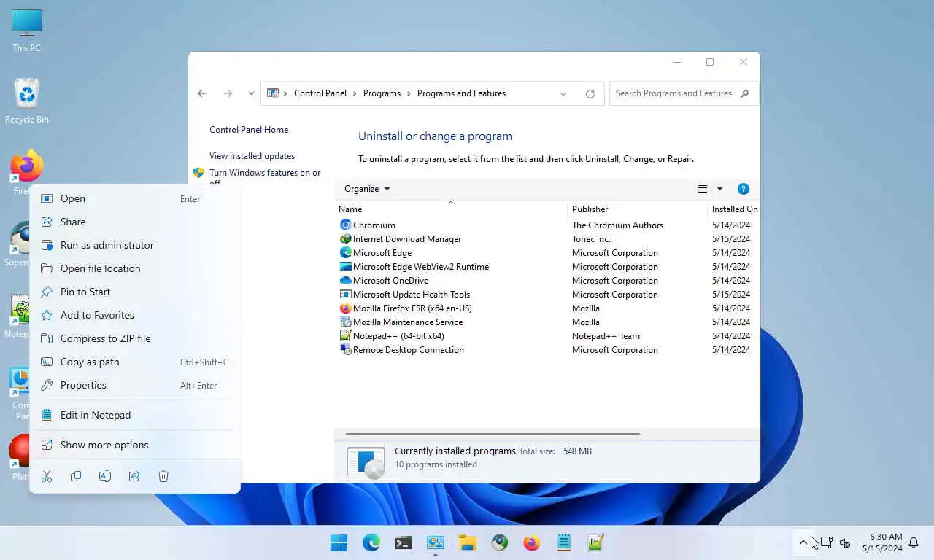934x560 pixels.
Task: Click the Forward arrow in Control Panel
Action: tap(228, 93)
